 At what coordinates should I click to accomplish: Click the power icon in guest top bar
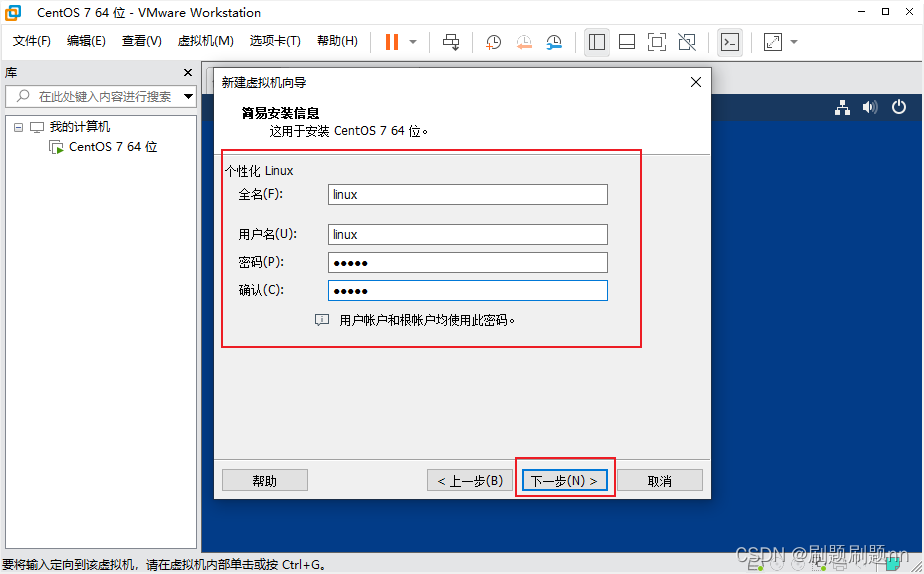899,107
